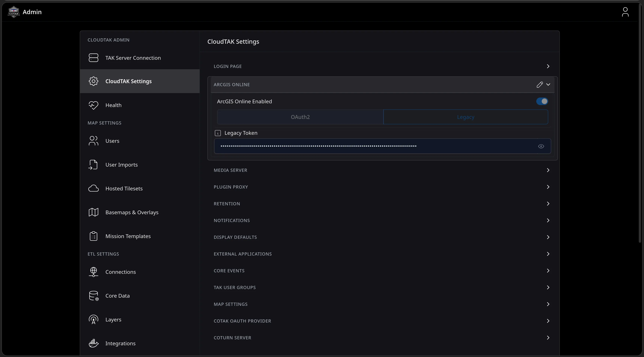Reveal the Legacy Token with eye icon
The width and height of the screenshot is (644, 357).
click(x=541, y=146)
